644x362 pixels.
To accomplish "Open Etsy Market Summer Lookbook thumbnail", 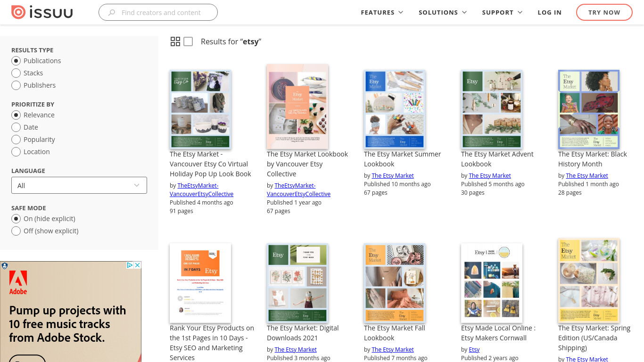I will 395,109.
